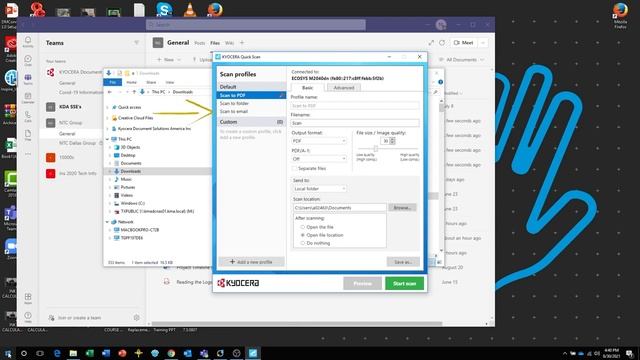Open Calendar in the Teams sidebar

(x=28, y=98)
